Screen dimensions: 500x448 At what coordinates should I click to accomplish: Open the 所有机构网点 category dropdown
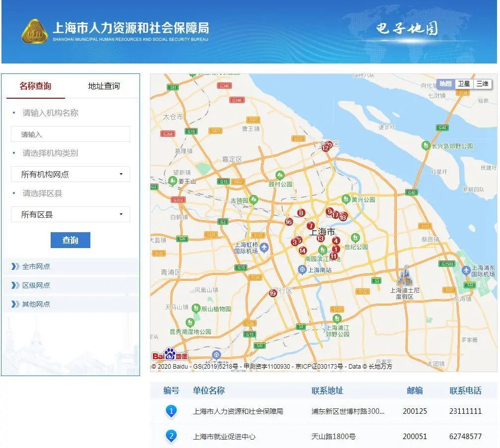click(x=71, y=174)
